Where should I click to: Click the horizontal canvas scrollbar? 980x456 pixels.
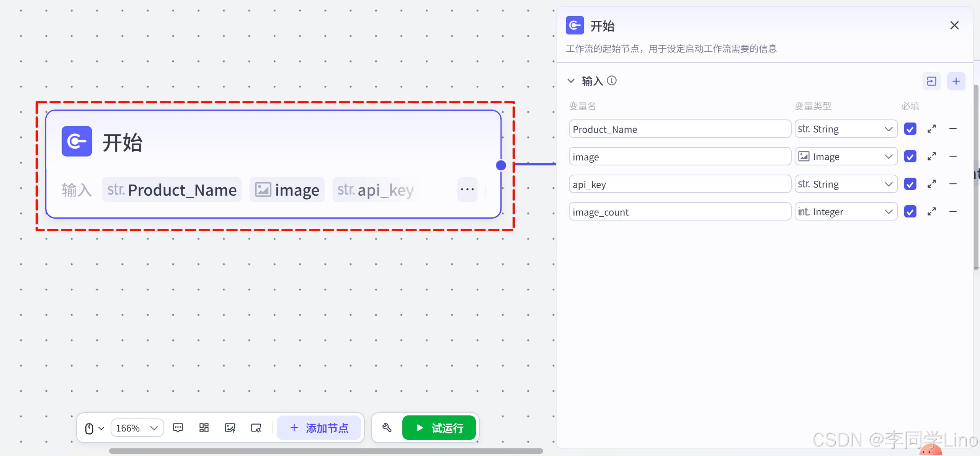[325, 451]
